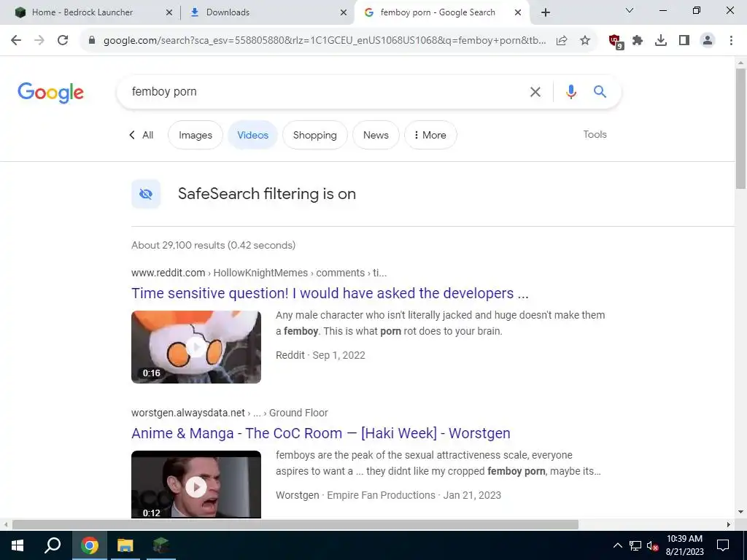Click the scroll down arrow on the page
Screen dimensions: 747x560
(740, 512)
